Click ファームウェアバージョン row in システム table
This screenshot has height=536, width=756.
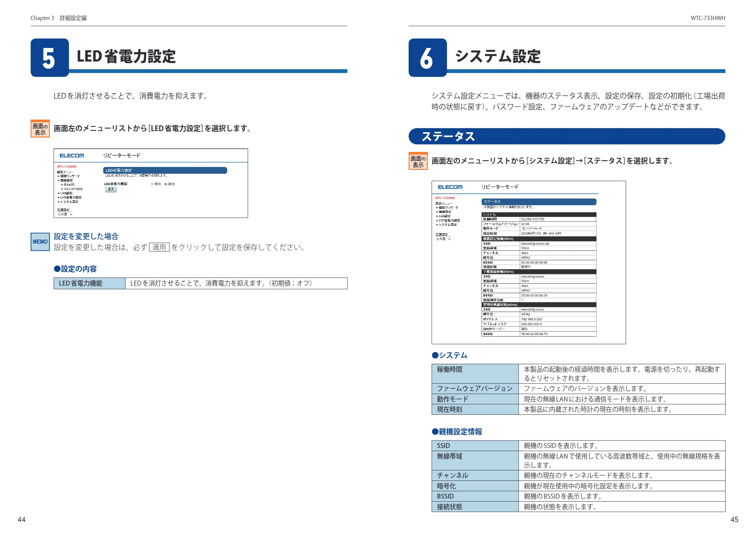(578, 389)
